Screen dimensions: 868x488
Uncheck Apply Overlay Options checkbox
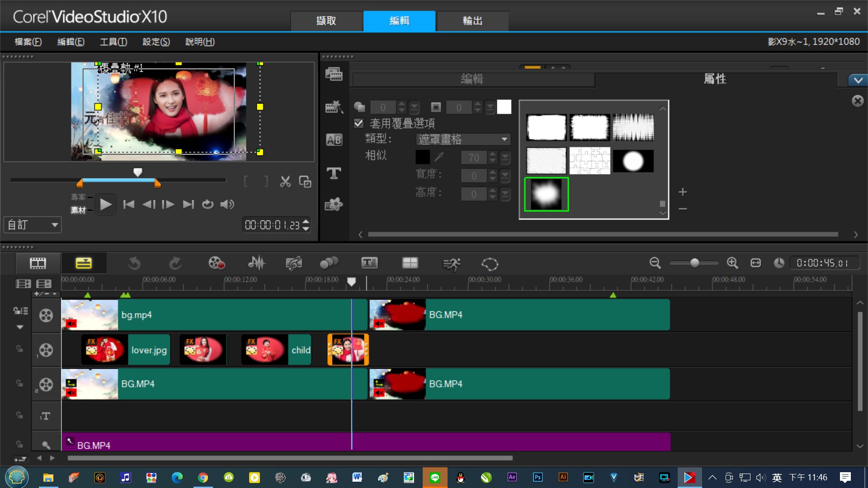pos(359,123)
